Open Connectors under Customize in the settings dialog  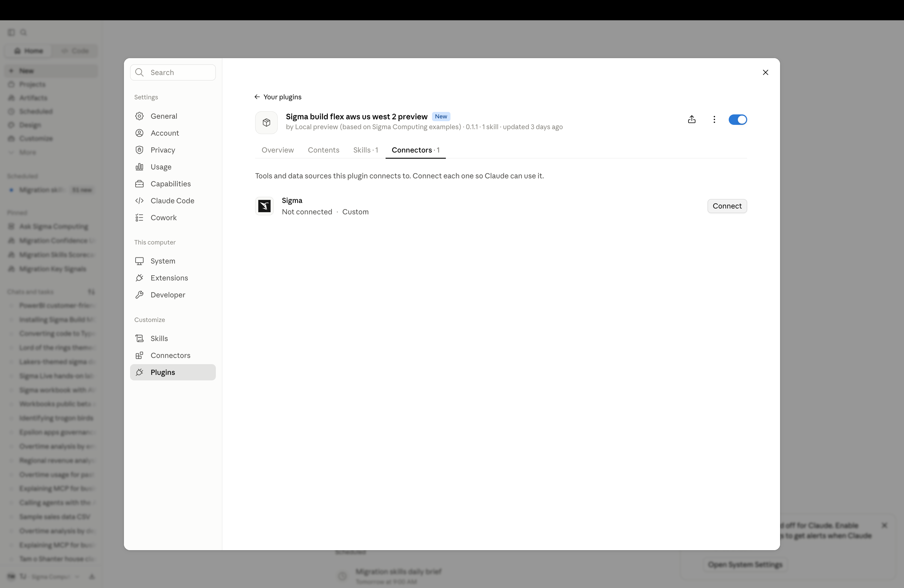173,356
